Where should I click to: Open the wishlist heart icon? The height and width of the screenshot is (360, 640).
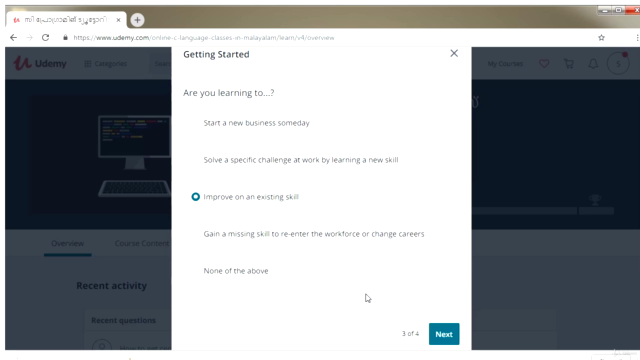[x=544, y=64]
